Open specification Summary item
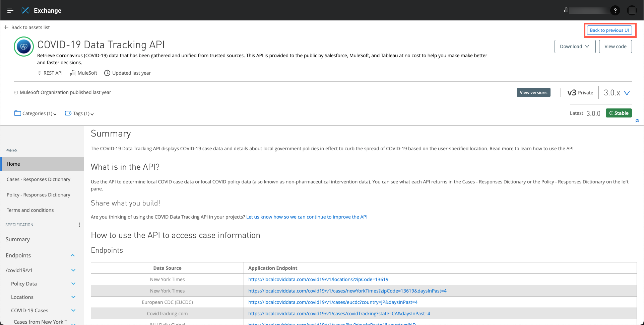 coord(18,239)
